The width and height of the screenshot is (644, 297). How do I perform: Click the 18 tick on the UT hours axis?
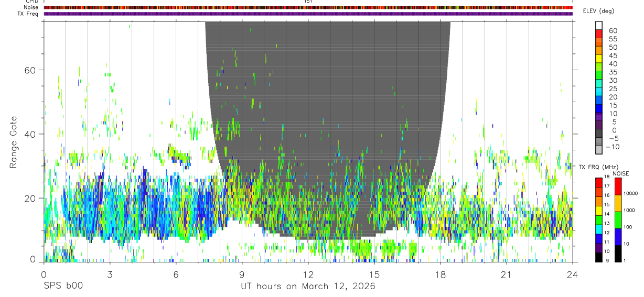point(440,274)
